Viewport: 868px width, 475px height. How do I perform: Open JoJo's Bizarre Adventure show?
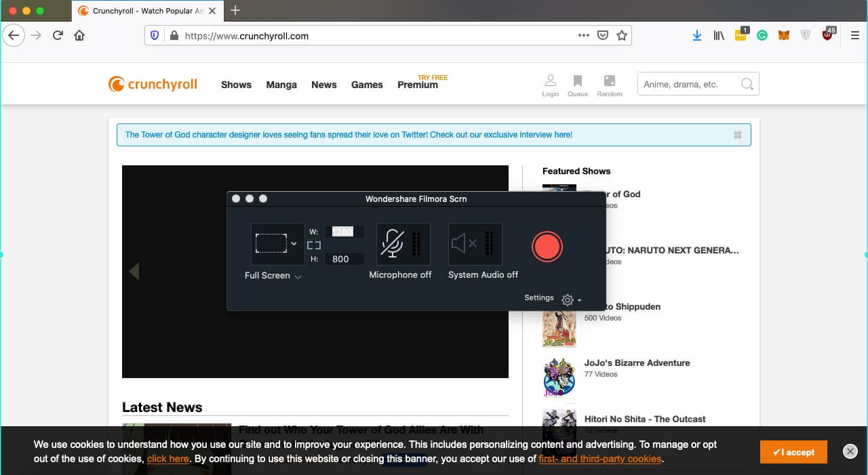[x=637, y=363]
